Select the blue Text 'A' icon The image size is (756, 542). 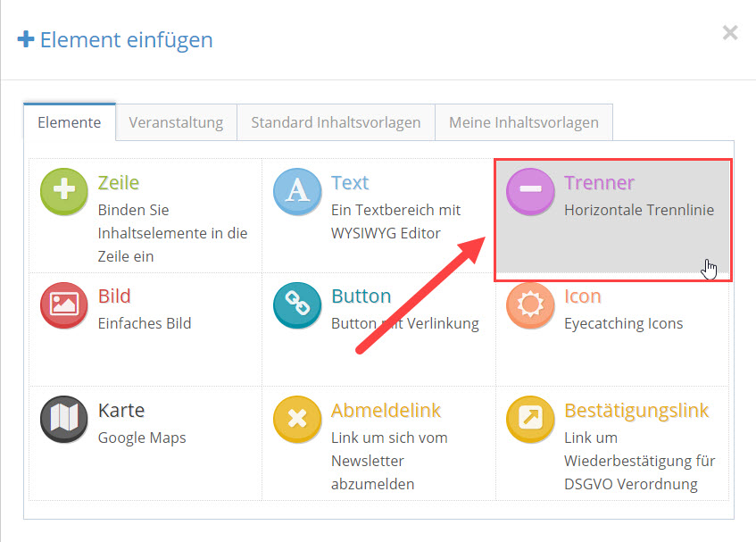click(297, 191)
